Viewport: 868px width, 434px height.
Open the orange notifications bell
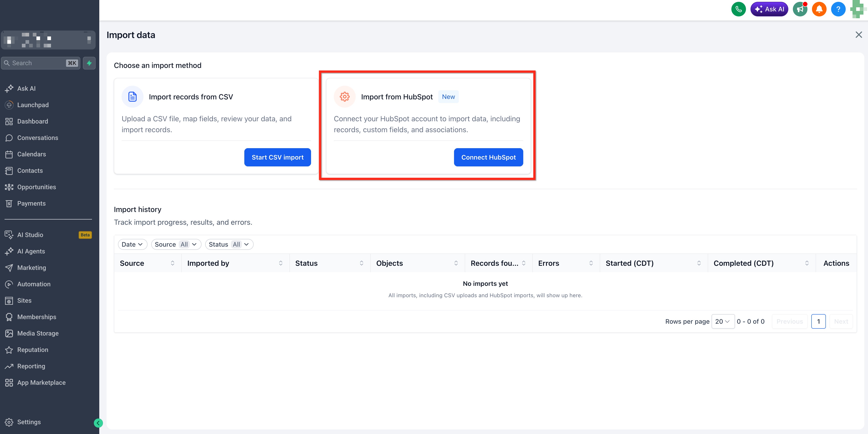point(819,9)
